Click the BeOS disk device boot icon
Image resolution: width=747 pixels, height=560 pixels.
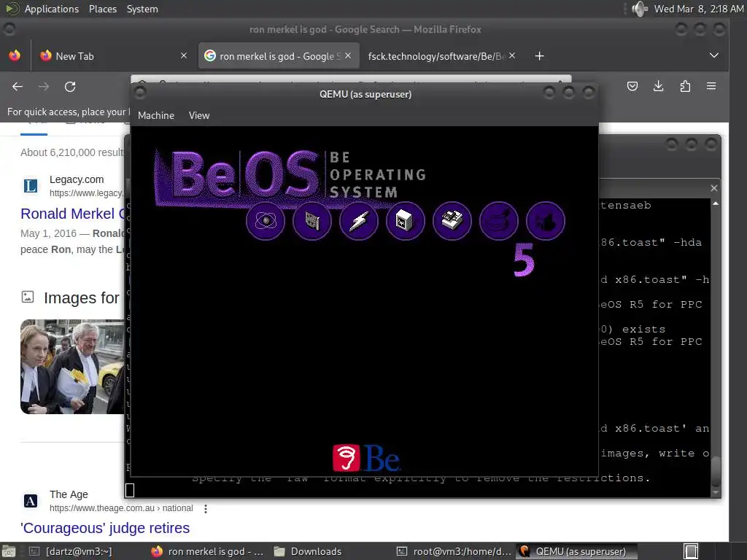pos(406,221)
